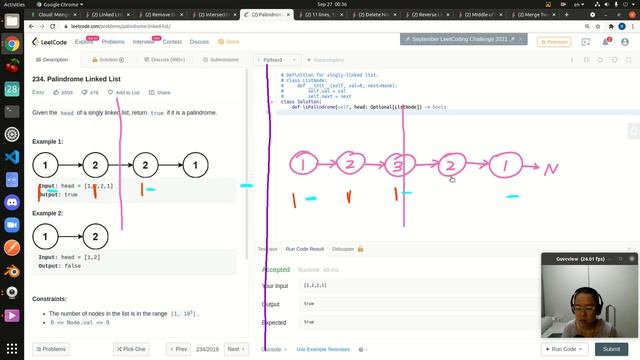Open the Problems nav item
This screenshot has width=640, height=360.
[x=113, y=42]
